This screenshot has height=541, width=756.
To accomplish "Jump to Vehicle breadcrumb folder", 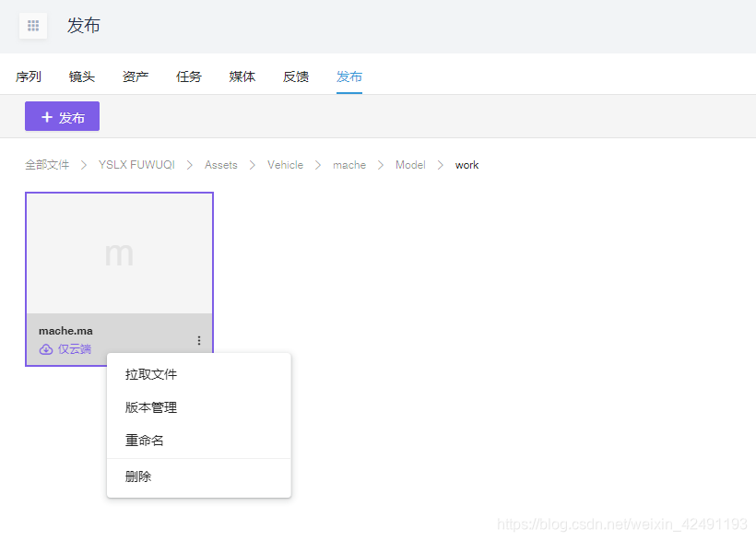I will pyautogui.click(x=286, y=165).
